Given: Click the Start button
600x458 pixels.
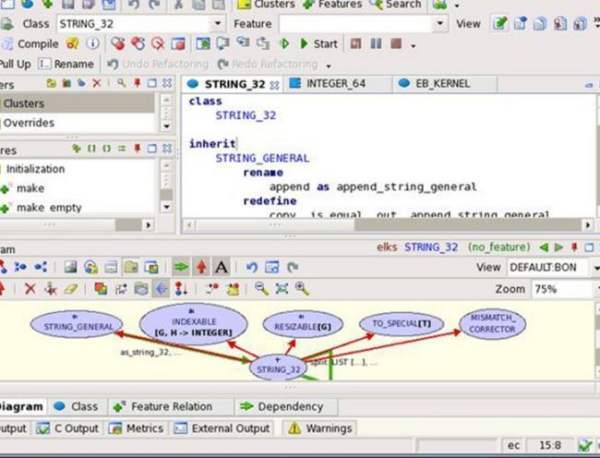Looking at the screenshot, I should [x=319, y=44].
